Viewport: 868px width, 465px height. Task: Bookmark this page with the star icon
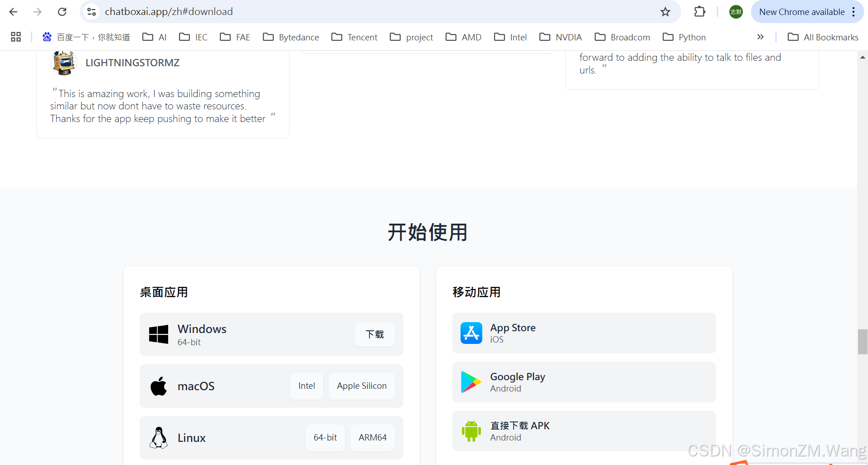[665, 12]
